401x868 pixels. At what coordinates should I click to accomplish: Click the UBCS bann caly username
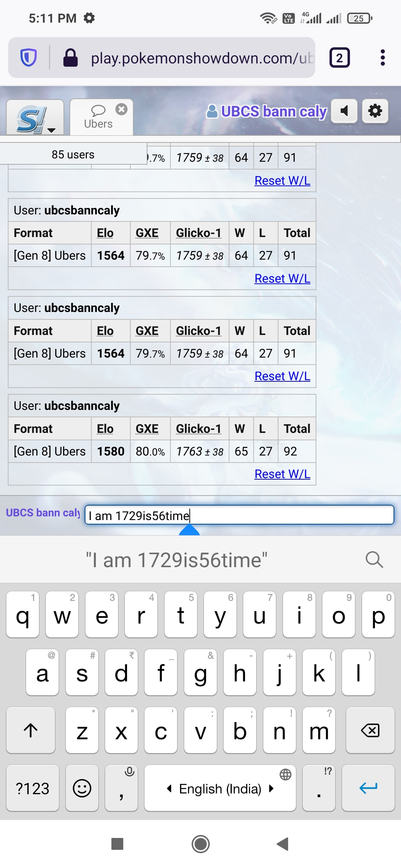267,111
